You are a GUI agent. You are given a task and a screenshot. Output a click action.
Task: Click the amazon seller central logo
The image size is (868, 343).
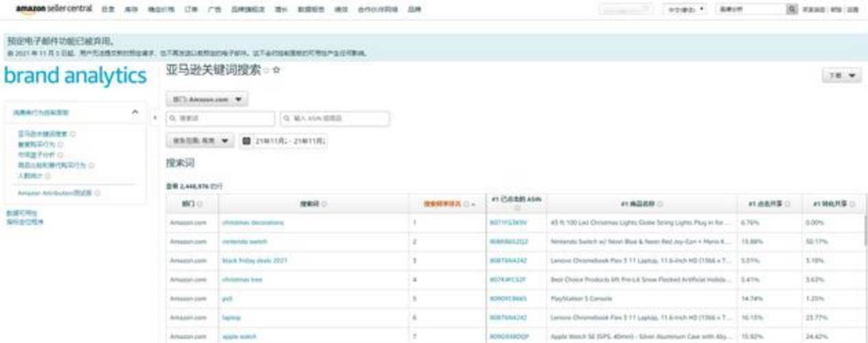click(54, 10)
